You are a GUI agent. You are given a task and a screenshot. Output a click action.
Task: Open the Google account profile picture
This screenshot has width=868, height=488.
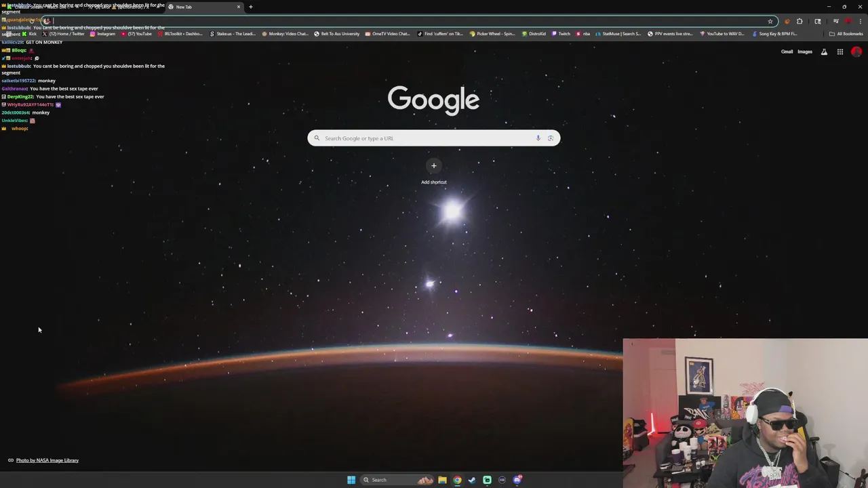pos(856,52)
